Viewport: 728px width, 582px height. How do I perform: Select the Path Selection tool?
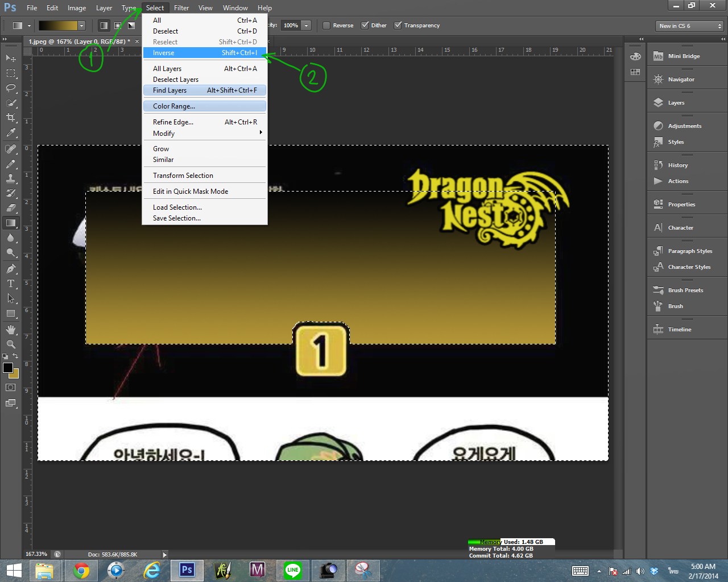pyautogui.click(x=11, y=298)
